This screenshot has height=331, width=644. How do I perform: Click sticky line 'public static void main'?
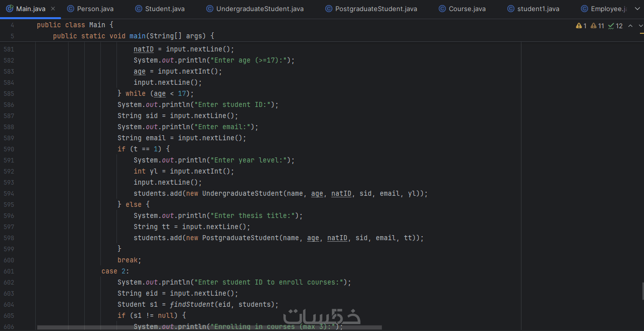(x=134, y=36)
